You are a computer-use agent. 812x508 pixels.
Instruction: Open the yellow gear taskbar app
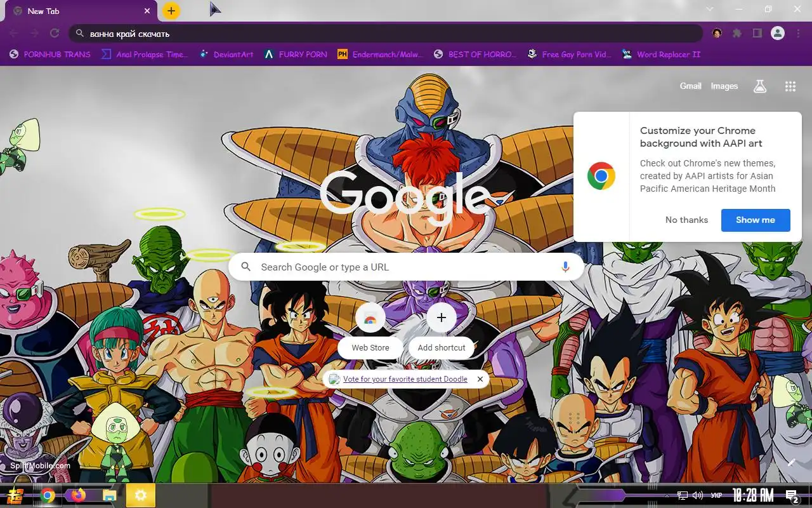[141, 495]
